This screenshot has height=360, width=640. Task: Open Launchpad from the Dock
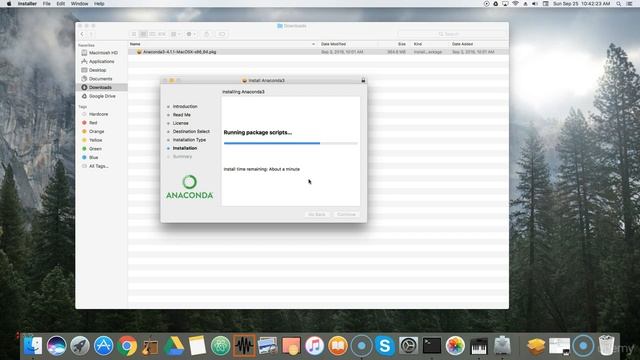click(80, 346)
